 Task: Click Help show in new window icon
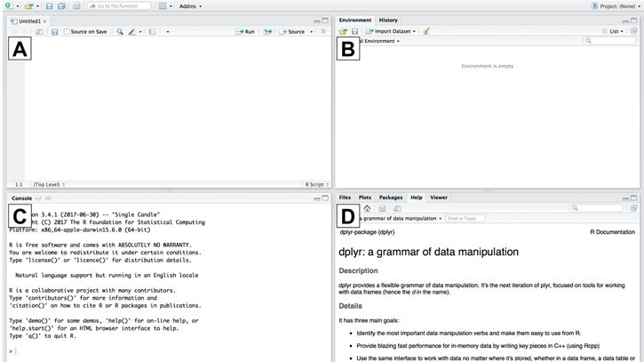(x=397, y=208)
